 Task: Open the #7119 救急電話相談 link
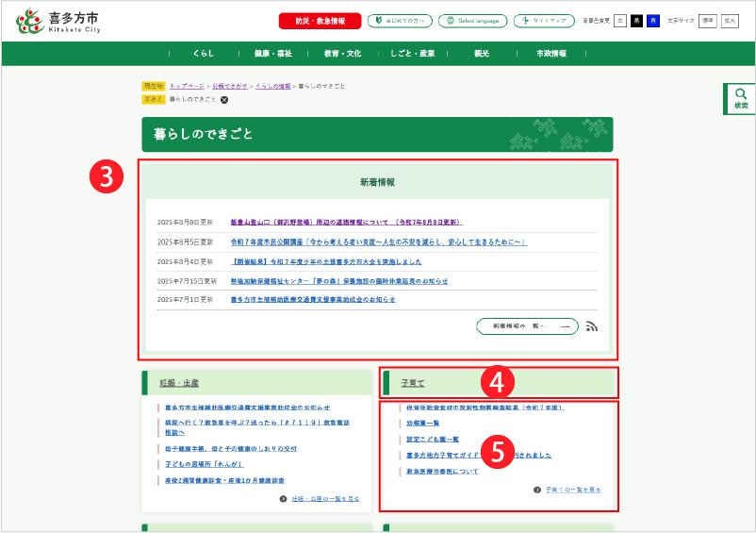tap(257, 427)
